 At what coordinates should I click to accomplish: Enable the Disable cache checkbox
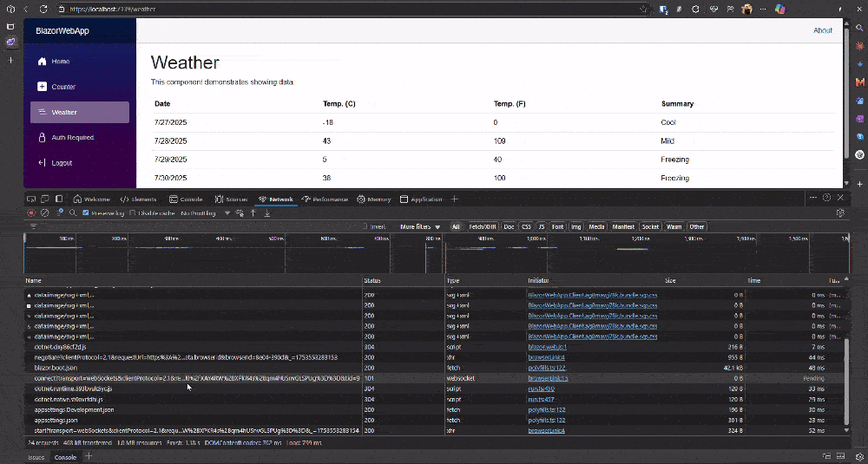(132, 213)
